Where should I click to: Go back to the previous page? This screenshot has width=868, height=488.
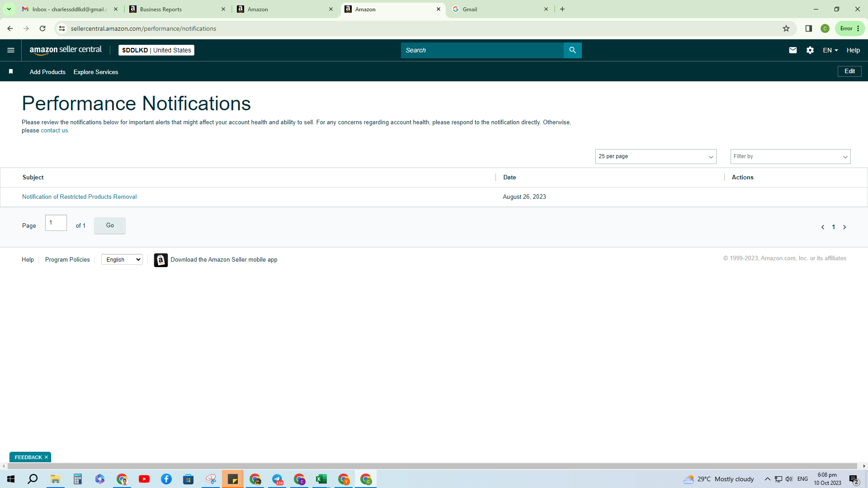[10, 28]
